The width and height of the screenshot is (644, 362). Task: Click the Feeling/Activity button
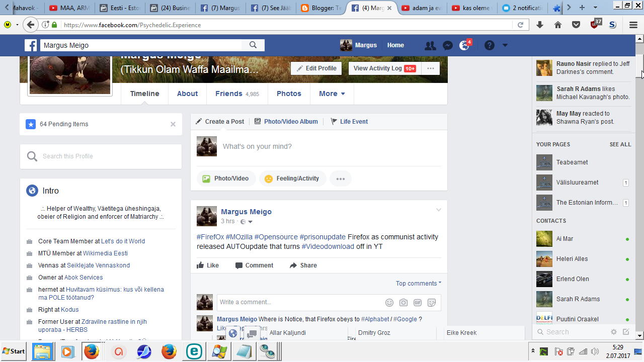(292, 178)
